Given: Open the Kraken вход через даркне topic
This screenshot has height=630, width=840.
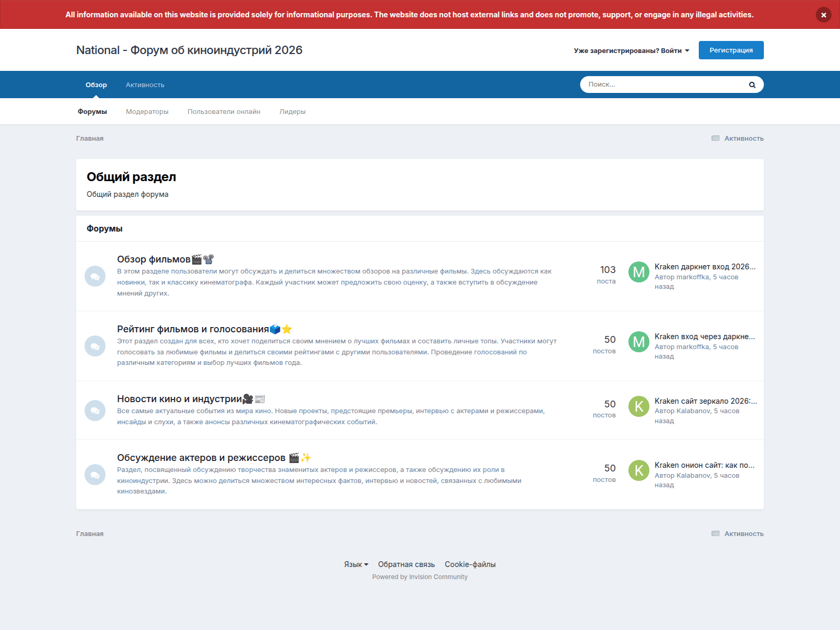Looking at the screenshot, I should [705, 337].
